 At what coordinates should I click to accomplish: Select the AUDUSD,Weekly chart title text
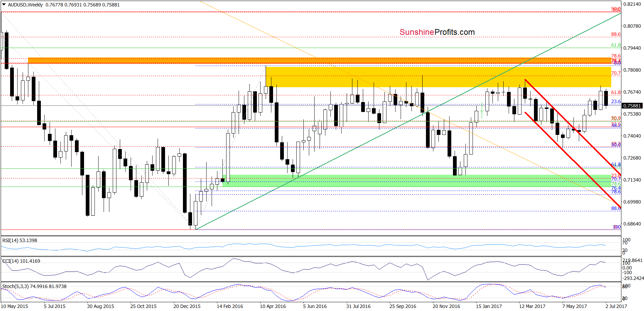point(25,5)
